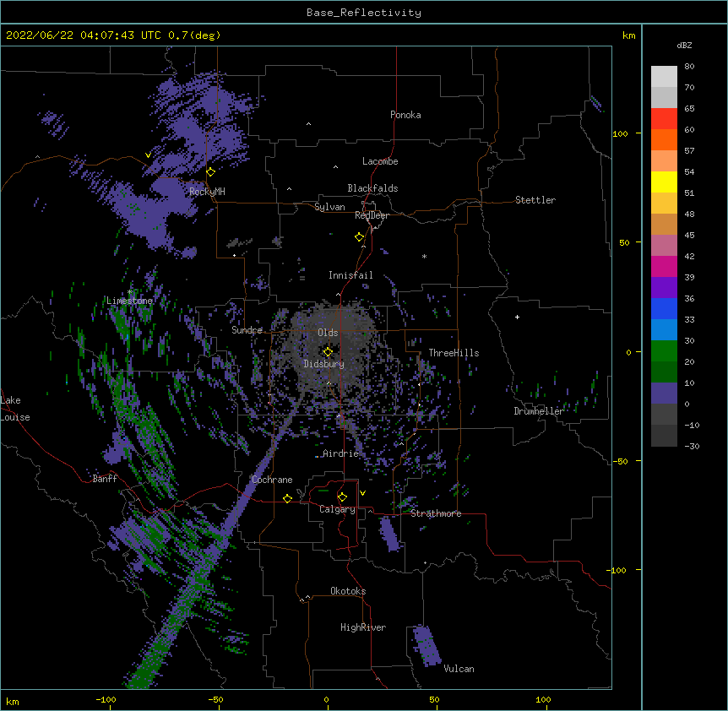The width and height of the screenshot is (728, 711).
Task: Select the Vulcan label
Action: [x=459, y=669]
